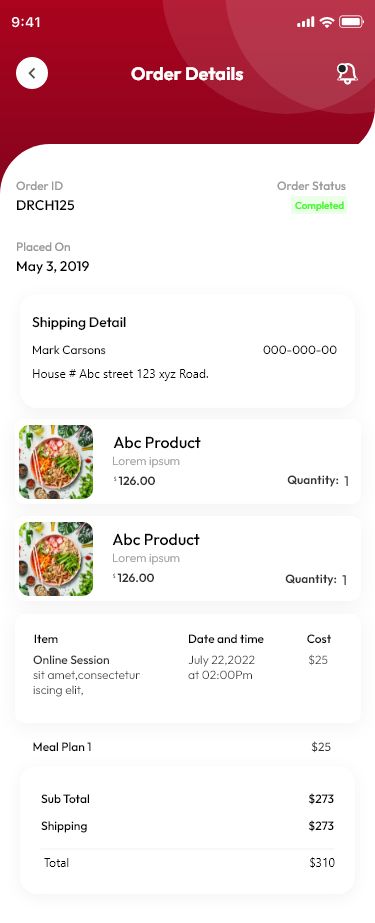Tap the back arrow button
The image size is (375, 923).
[32, 74]
